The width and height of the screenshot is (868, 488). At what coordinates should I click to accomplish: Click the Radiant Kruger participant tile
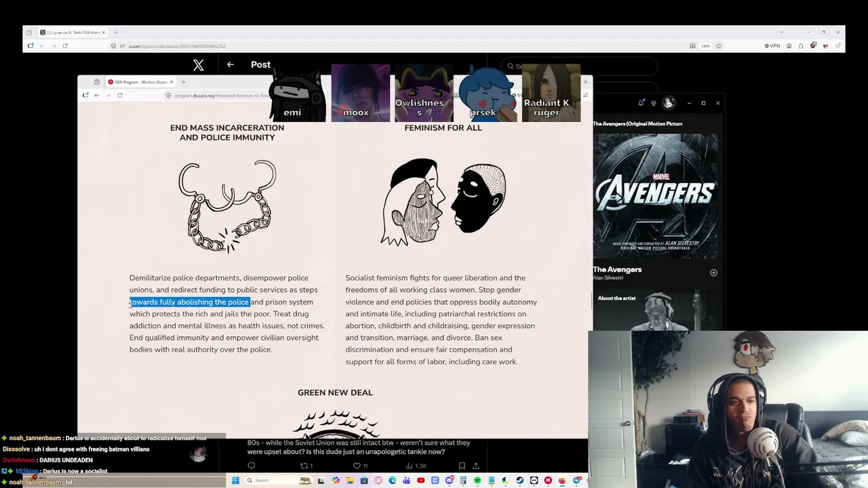point(551,94)
